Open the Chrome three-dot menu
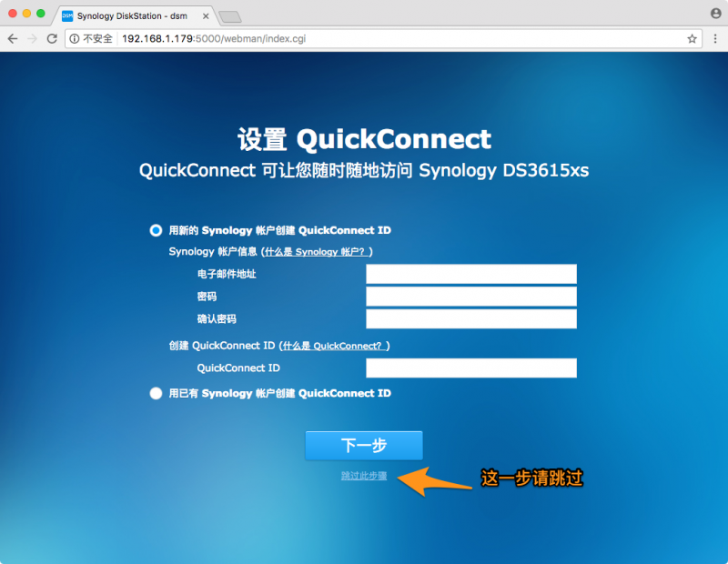728x564 pixels. click(715, 38)
